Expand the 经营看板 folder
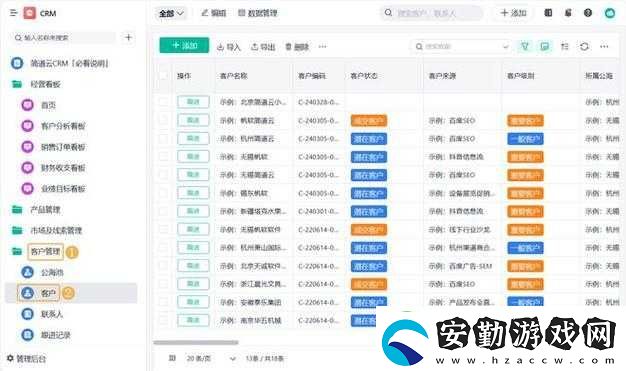The height and width of the screenshot is (371, 626). click(36, 84)
